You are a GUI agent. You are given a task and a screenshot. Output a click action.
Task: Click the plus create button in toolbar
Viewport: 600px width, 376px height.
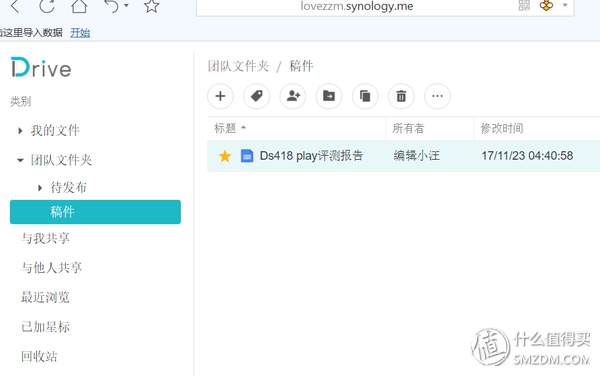(220, 96)
